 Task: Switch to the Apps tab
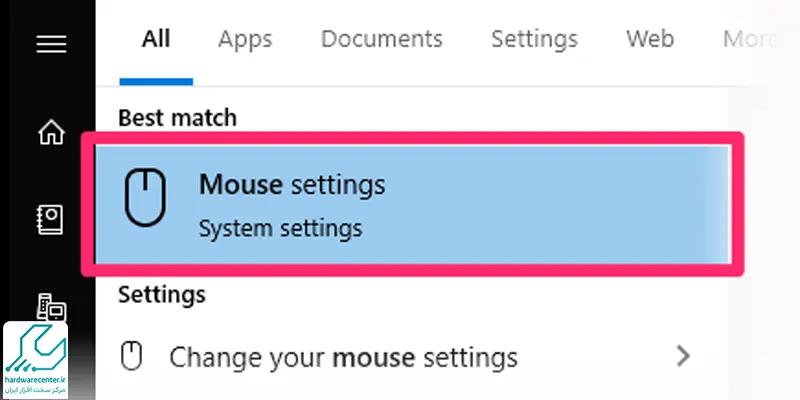click(245, 39)
